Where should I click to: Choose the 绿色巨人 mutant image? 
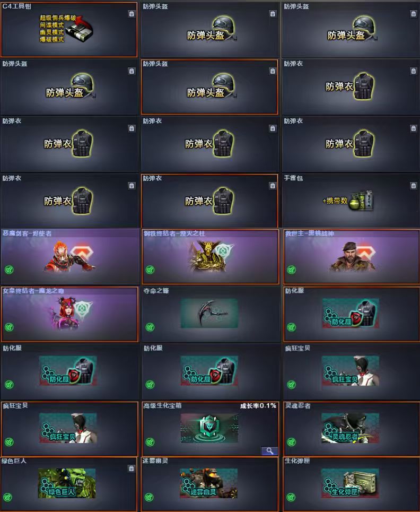click(x=67, y=483)
